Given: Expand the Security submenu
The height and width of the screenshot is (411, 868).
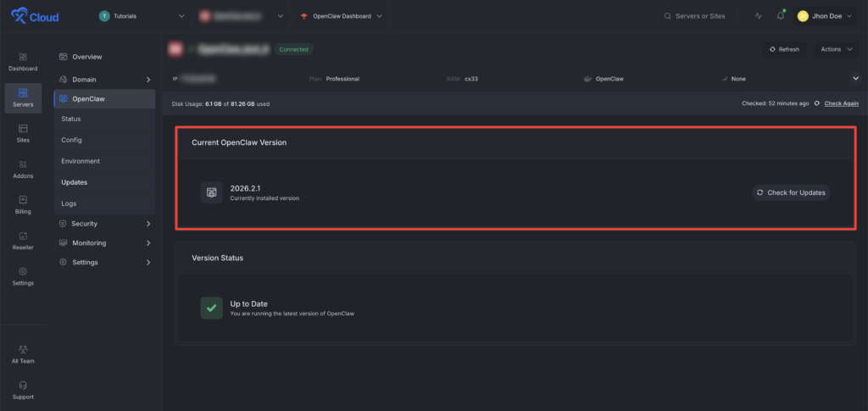Looking at the screenshot, I should pyautogui.click(x=105, y=224).
